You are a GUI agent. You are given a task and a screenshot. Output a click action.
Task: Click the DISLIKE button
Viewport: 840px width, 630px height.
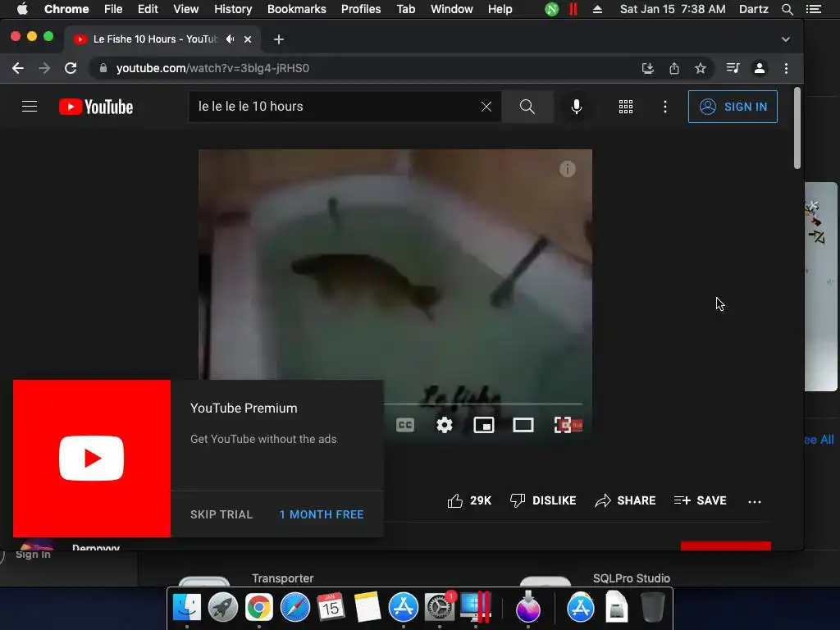[x=543, y=501]
